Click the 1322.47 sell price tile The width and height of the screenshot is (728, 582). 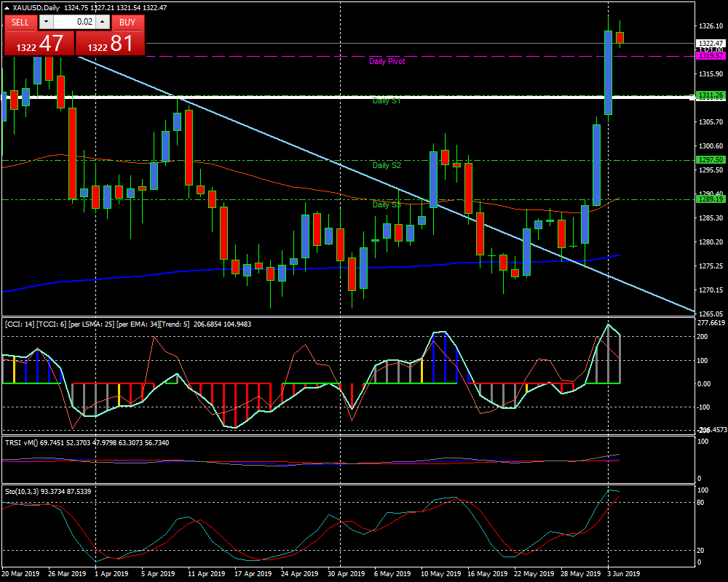tap(39, 43)
